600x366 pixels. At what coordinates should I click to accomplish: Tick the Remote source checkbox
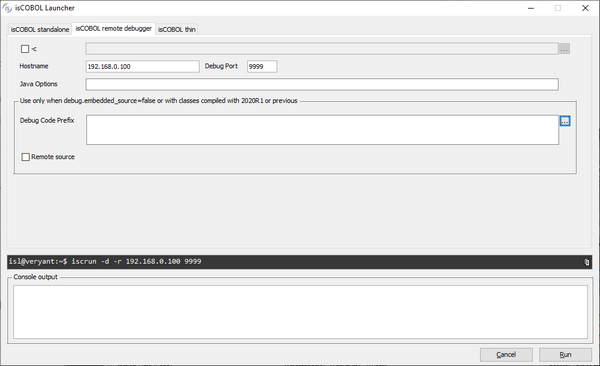[25, 157]
